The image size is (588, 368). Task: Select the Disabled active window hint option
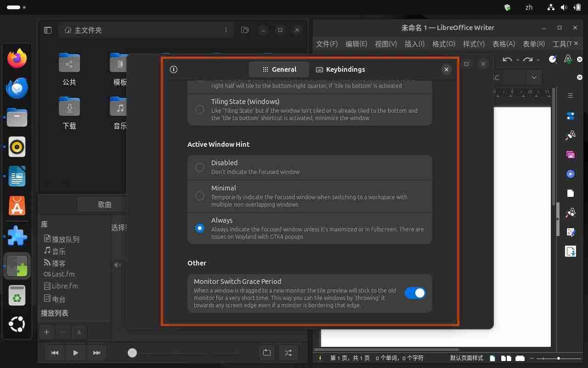click(x=199, y=167)
